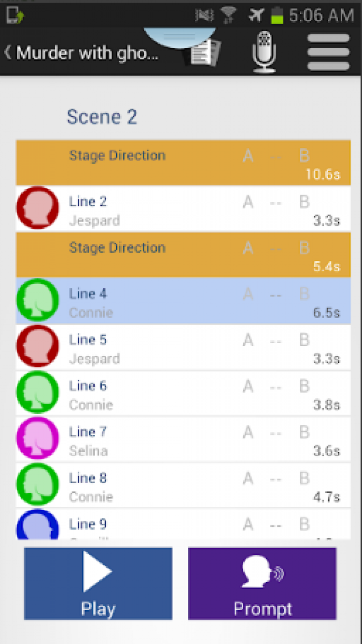
Task: Toggle take B for Connie's Line 8
Action: click(304, 478)
